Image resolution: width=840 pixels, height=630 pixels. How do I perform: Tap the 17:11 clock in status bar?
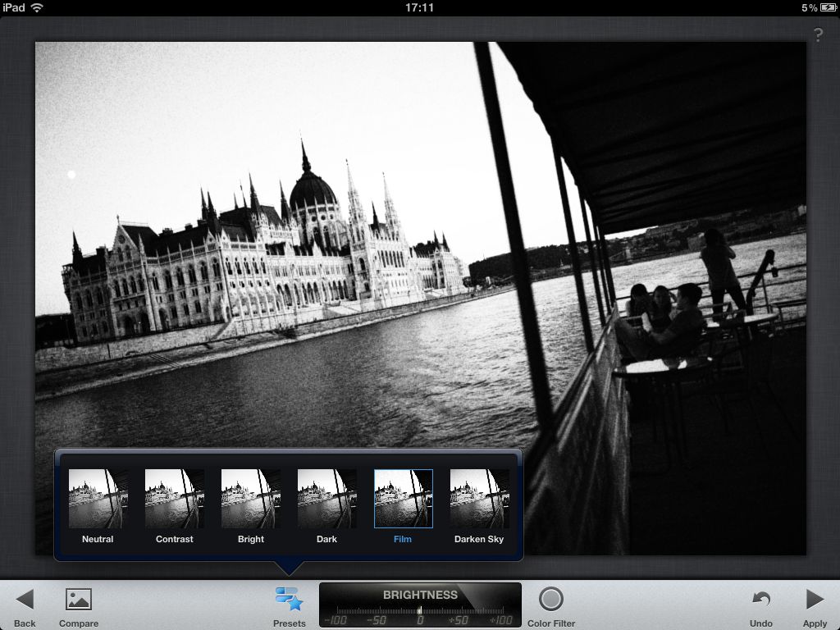coord(419,7)
